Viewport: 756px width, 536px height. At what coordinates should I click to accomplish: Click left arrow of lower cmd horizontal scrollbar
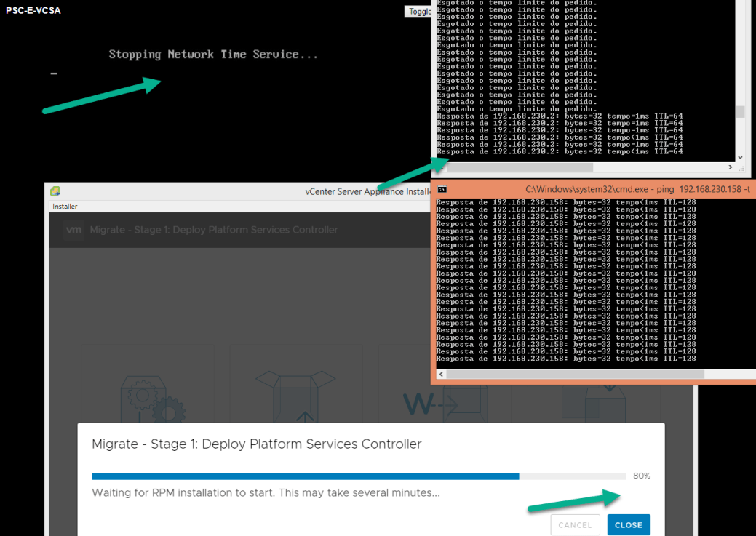[x=441, y=374]
